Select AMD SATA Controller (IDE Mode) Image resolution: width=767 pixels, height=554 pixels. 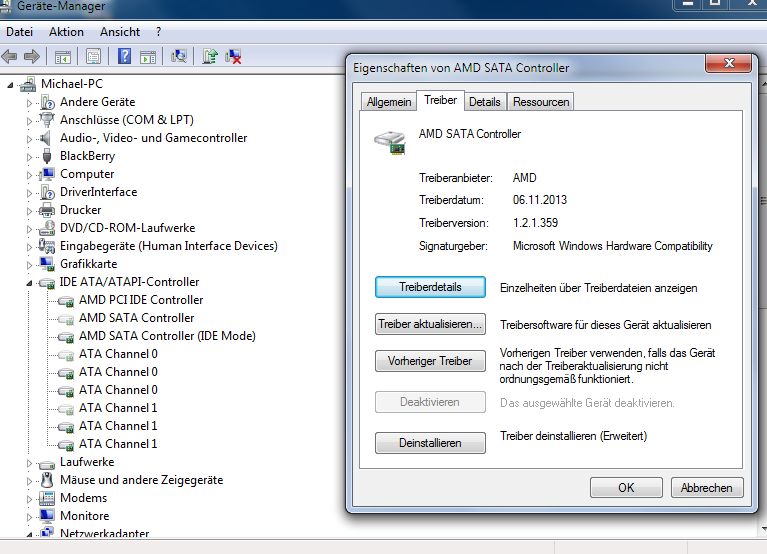(x=167, y=336)
